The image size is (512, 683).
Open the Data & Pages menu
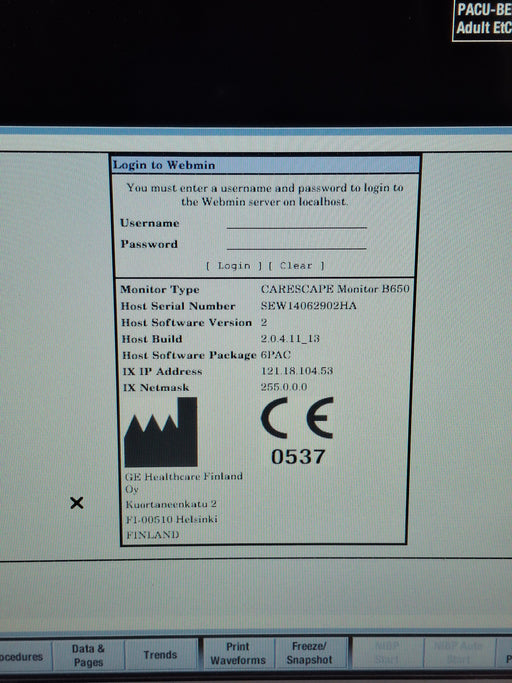[x=88, y=655]
